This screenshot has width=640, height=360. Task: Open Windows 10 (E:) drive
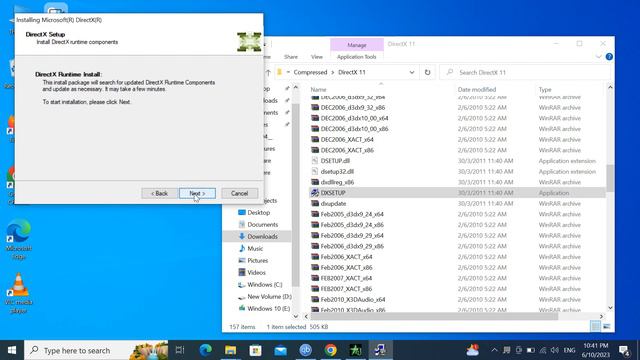[269, 309]
